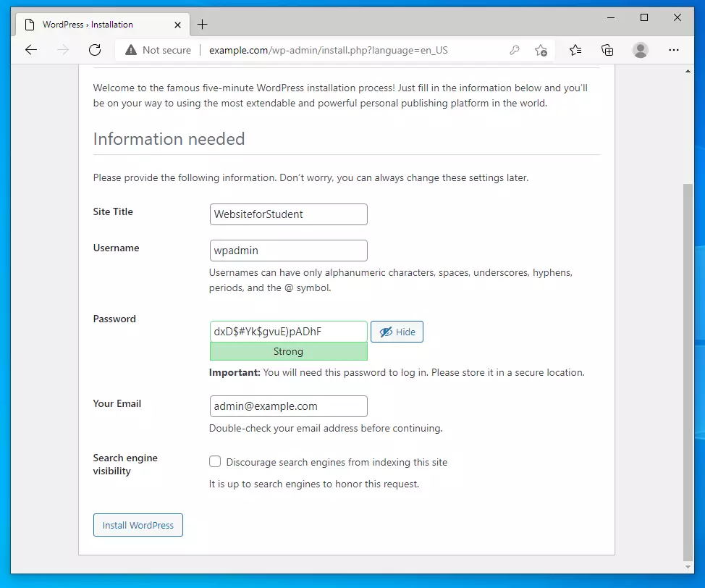The width and height of the screenshot is (705, 588).
Task: Click the scroll up arrow
Action: pos(688,71)
